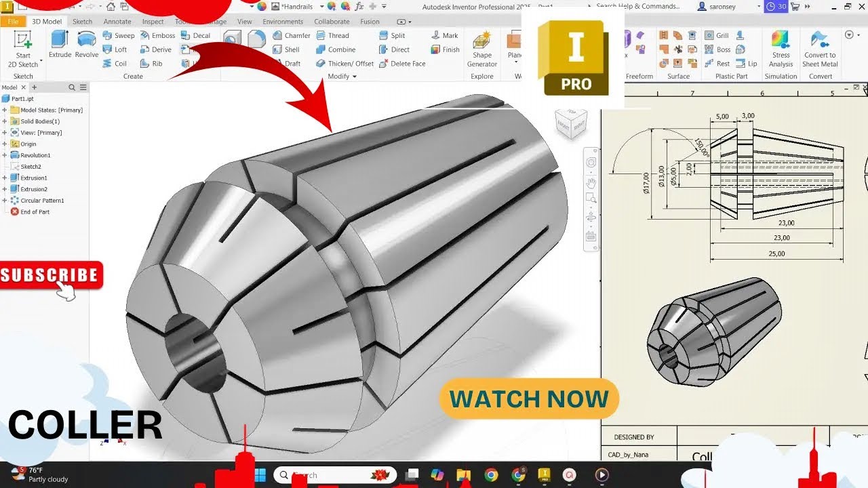Click the Thicken/Offset tool
The width and height of the screenshot is (868, 488).
click(x=344, y=64)
